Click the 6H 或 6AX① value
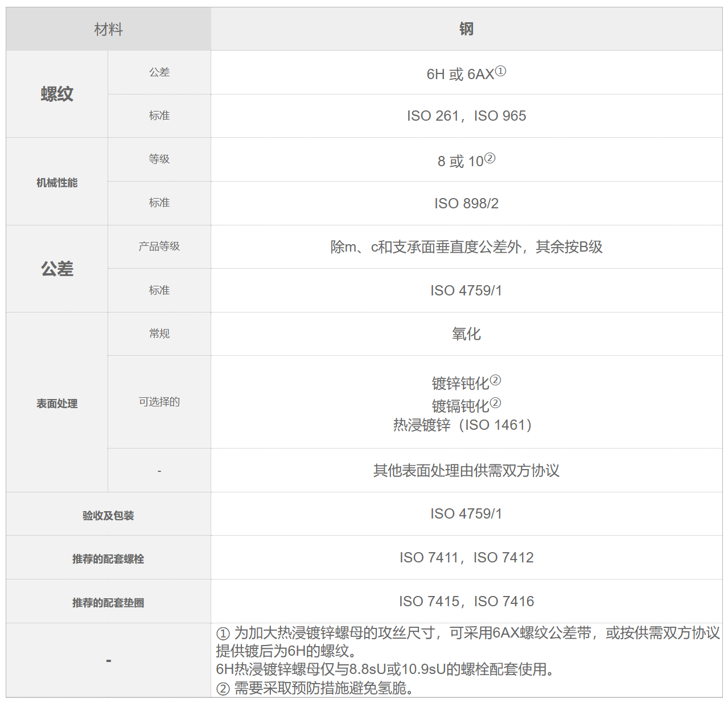728x703 pixels. click(x=466, y=73)
